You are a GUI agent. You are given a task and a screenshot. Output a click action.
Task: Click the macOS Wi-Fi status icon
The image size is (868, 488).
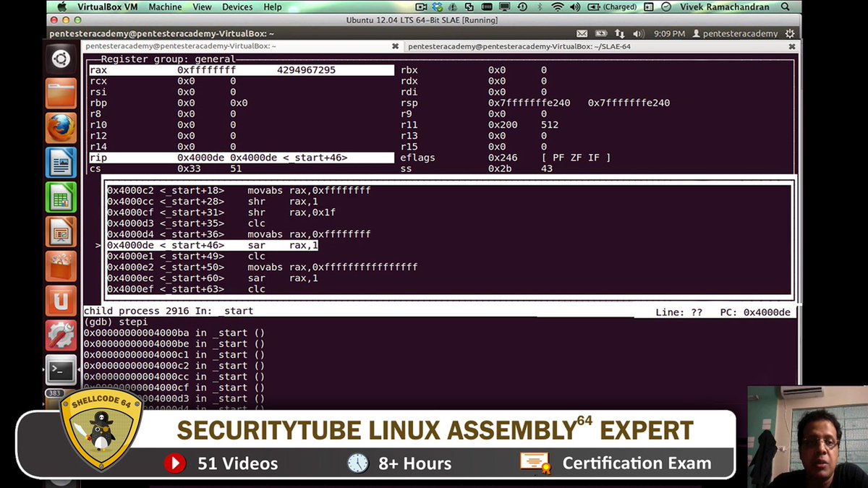click(557, 7)
